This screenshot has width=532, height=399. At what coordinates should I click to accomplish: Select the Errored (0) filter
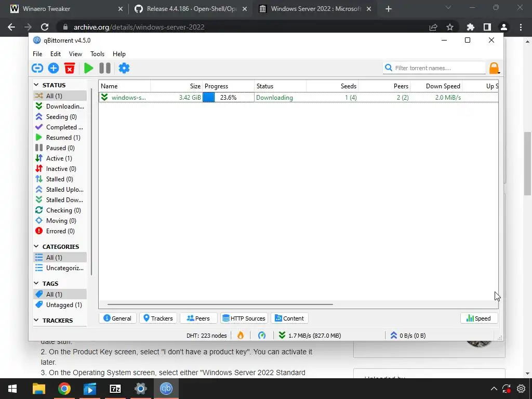(x=60, y=231)
